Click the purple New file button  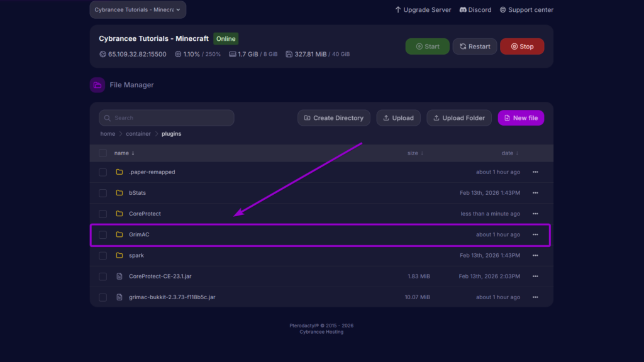[x=521, y=118]
